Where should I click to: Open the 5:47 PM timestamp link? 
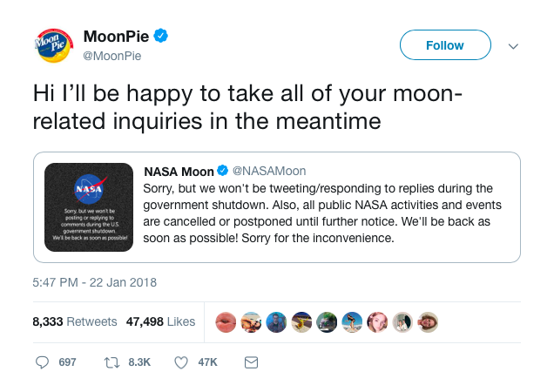point(94,282)
